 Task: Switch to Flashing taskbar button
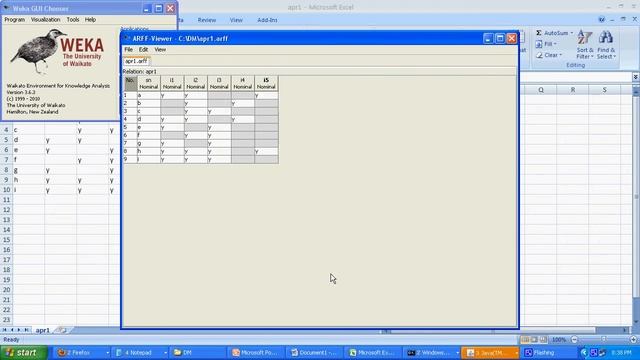[548, 353]
